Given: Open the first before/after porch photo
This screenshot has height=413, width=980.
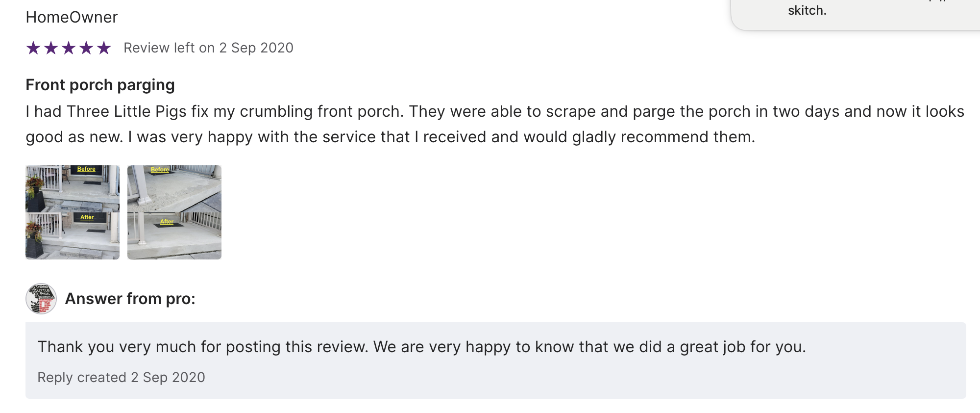Looking at the screenshot, I should coord(73,212).
